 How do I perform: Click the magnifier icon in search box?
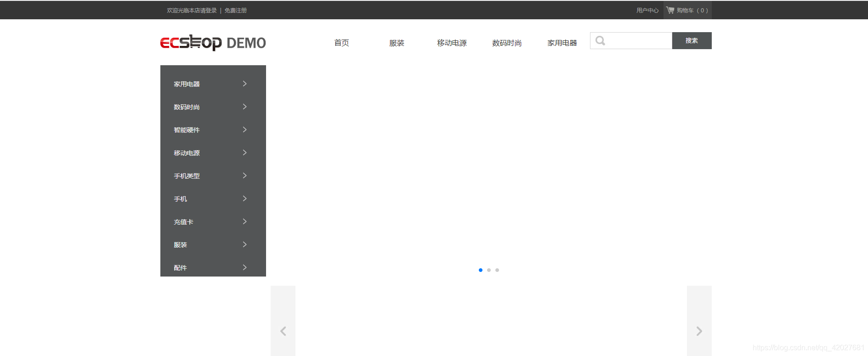[x=600, y=41]
